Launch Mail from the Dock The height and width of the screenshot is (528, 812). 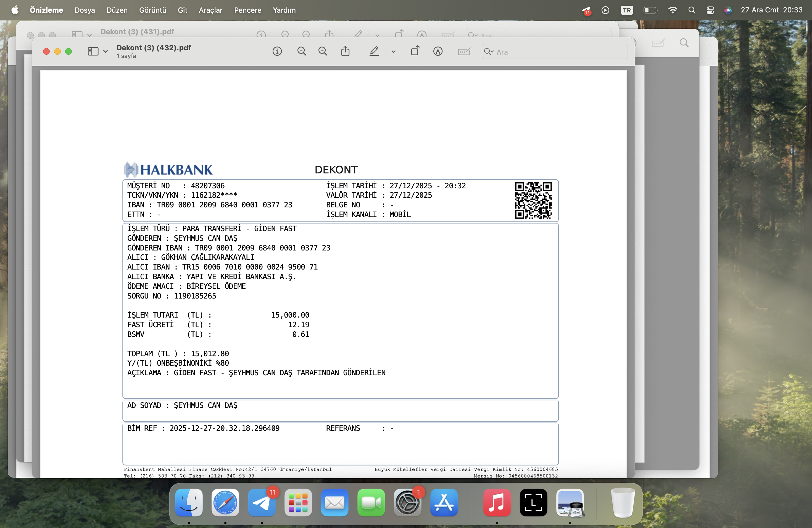pyautogui.click(x=335, y=502)
